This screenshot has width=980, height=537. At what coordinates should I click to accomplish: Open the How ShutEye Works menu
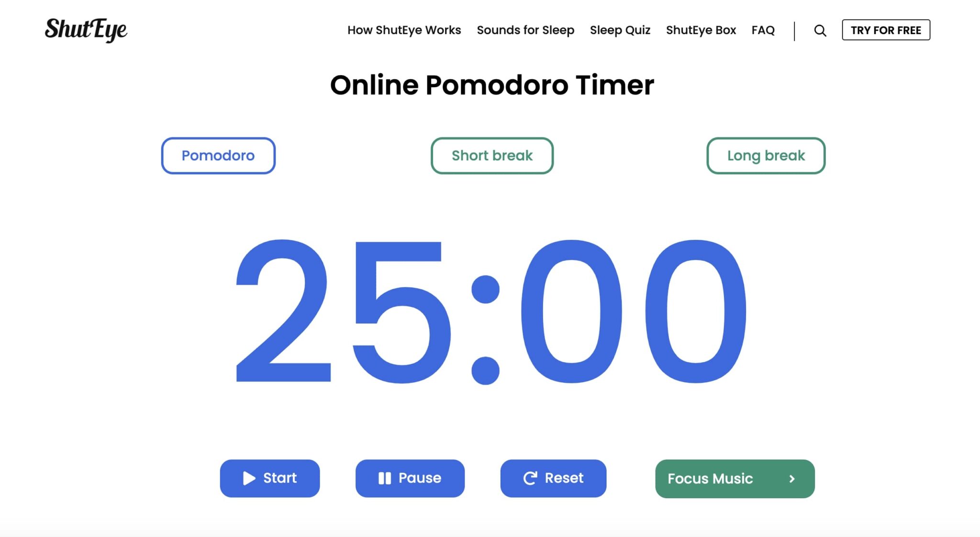404,30
